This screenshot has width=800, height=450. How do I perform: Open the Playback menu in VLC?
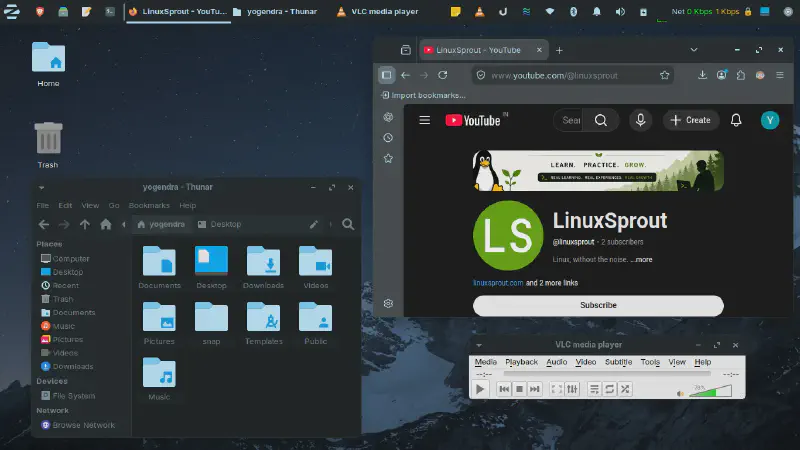click(521, 362)
